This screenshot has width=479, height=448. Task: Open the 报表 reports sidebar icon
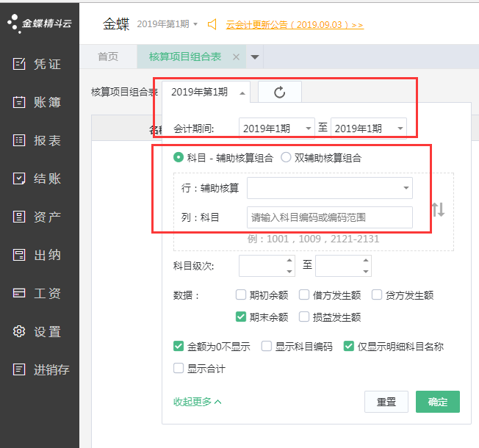click(x=20, y=140)
